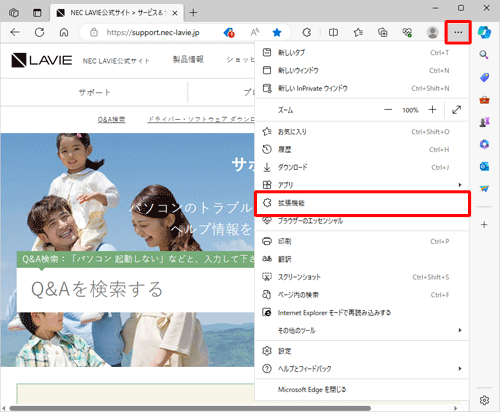The image size is (500, 412).
Task: Click the LAVIE logo
Action: click(42, 60)
